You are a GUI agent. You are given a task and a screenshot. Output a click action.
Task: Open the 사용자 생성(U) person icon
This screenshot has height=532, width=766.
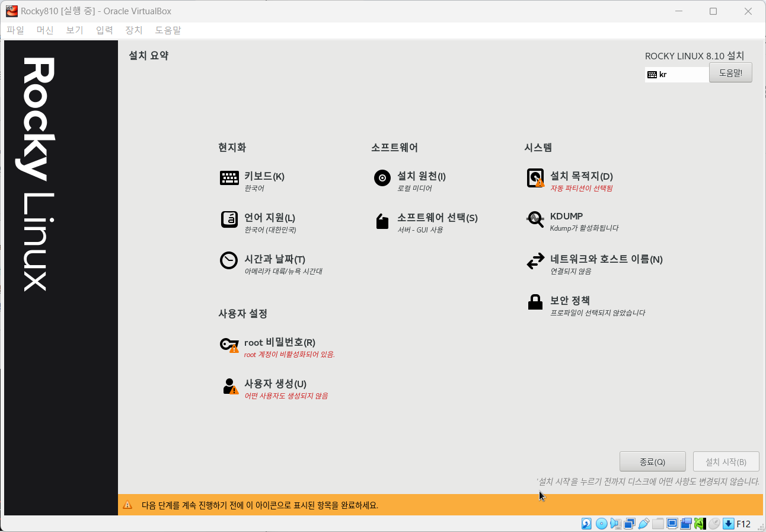[x=231, y=386]
